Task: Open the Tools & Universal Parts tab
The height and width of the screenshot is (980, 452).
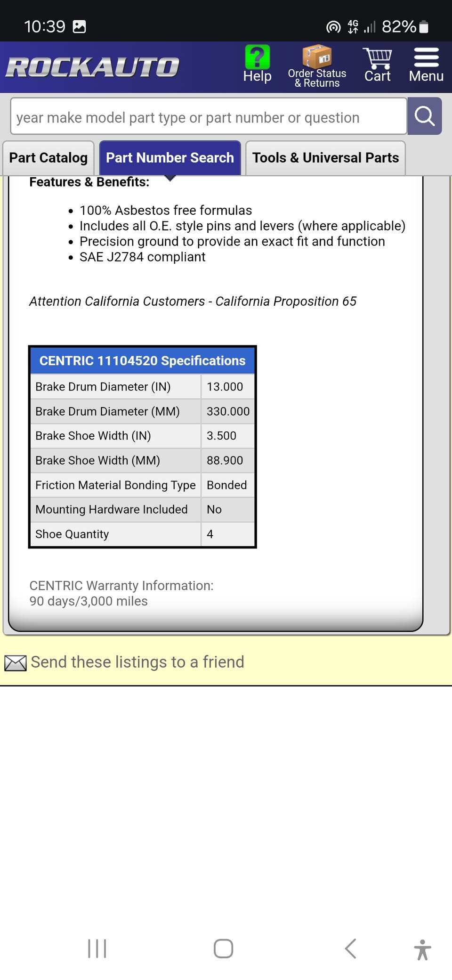Action: coord(325,158)
